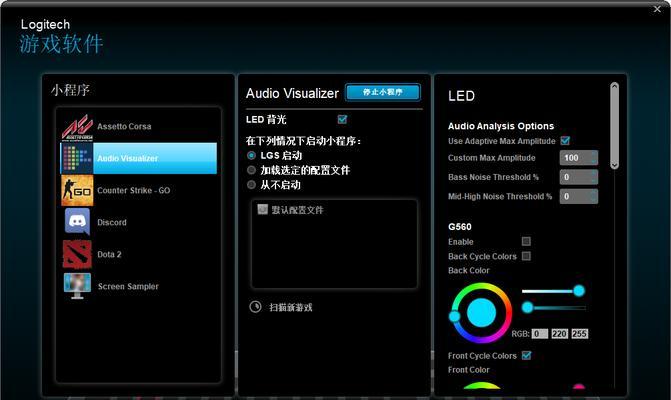Select the Assetto Corsa applet icon
The width and height of the screenshot is (671, 400).
[x=77, y=127]
